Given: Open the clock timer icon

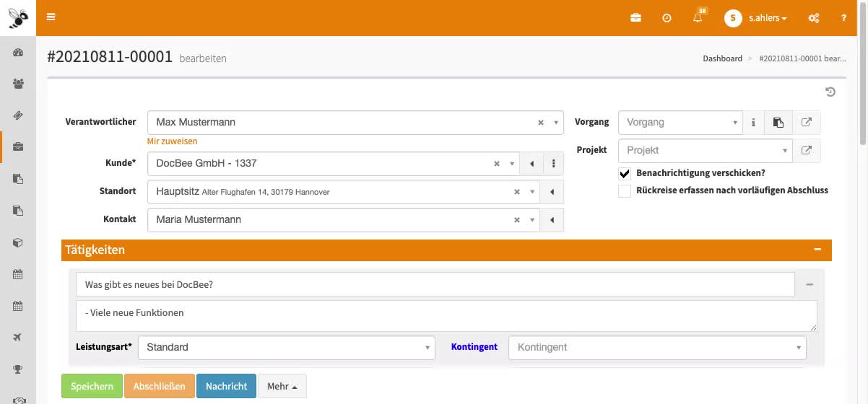Looking at the screenshot, I should pyautogui.click(x=667, y=18).
